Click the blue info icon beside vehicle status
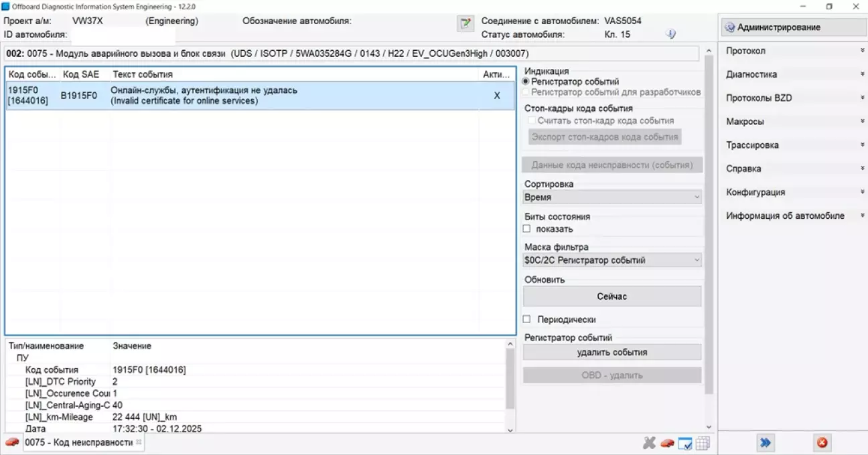Image resolution: width=868 pixels, height=455 pixels. point(670,33)
